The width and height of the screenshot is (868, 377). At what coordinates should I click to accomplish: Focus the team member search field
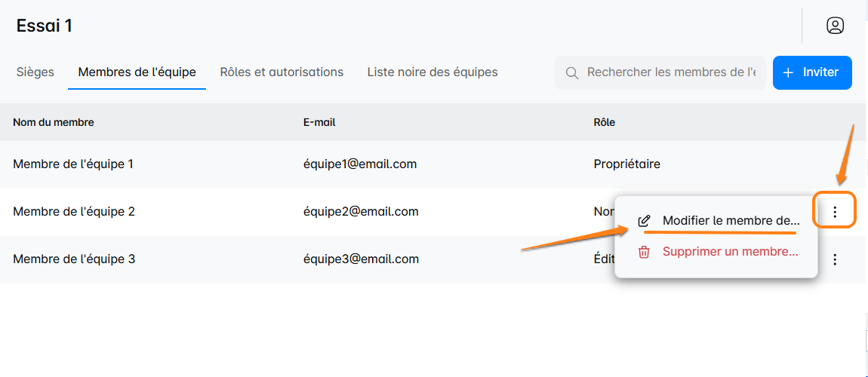pos(670,72)
